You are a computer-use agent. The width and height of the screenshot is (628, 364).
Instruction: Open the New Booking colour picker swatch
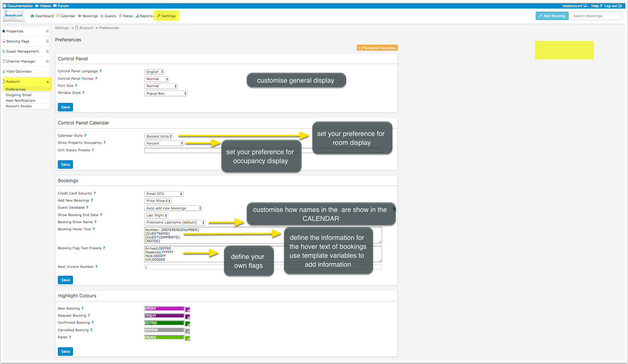[187, 310]
